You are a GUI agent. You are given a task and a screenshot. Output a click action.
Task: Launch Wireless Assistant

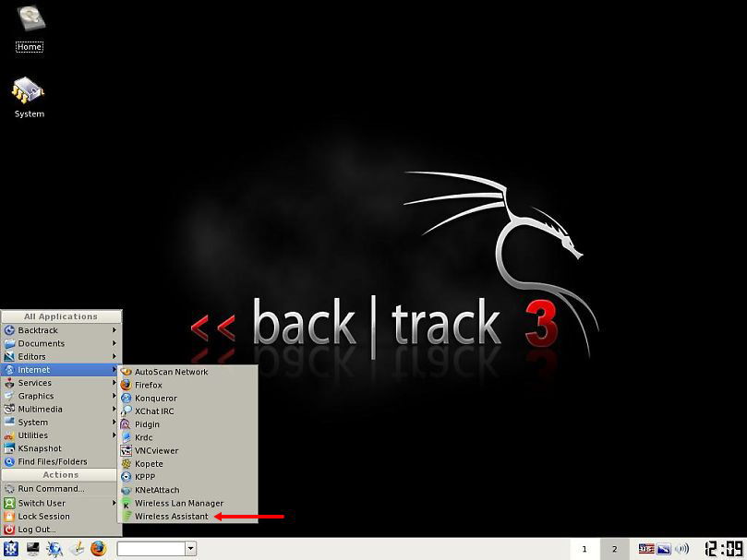click(x=187, y=517)
